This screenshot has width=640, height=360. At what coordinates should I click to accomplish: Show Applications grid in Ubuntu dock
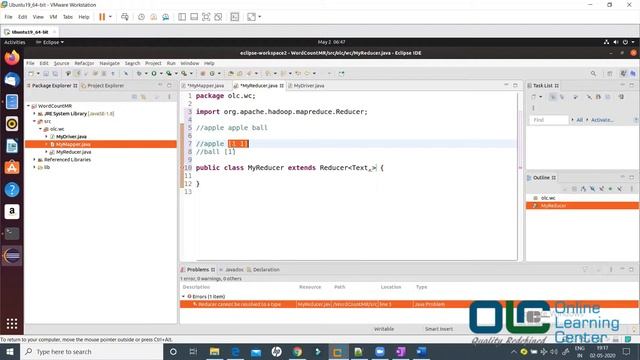12,324
